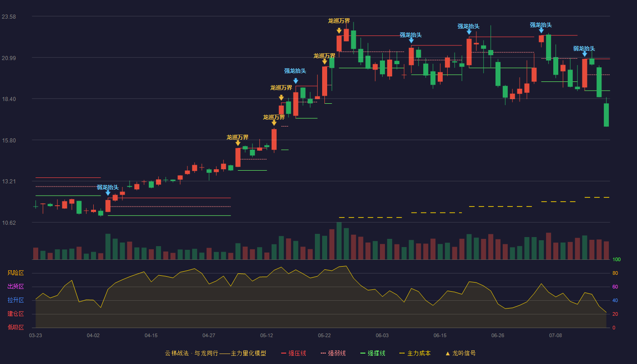Click the red 20 indicator axis value
The height and width of the screenshot is (364, 637).
click(x=615, y=314)
